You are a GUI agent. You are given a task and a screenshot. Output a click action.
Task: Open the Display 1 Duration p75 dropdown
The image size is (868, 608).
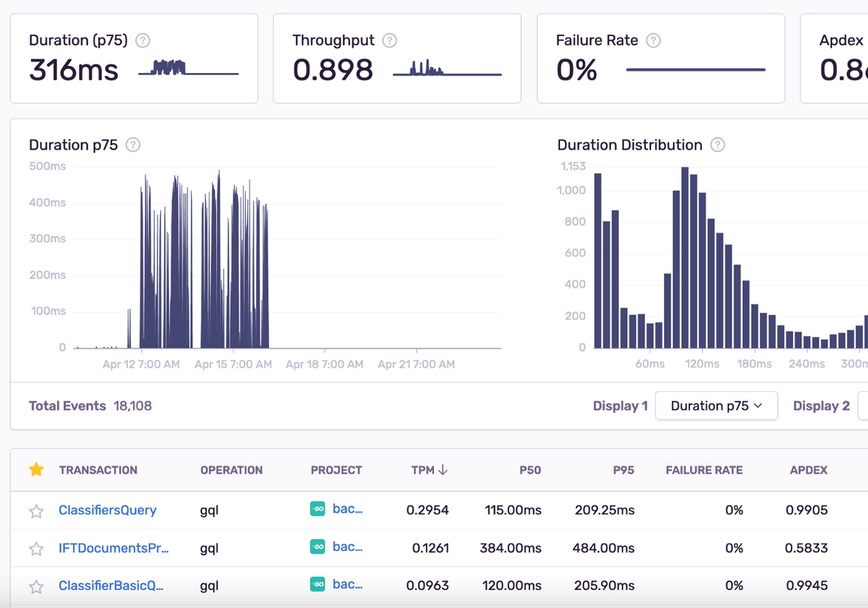[x=716, y=406]
